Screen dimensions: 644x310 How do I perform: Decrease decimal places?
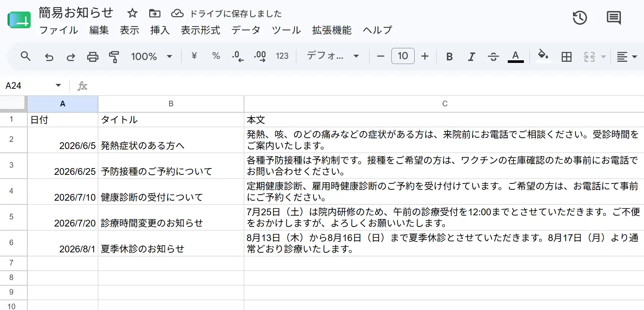(238, 57)
